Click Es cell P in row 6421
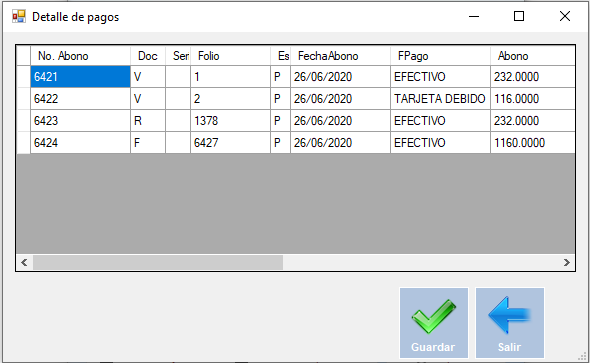Image resolution: width=590 pixels, height=363 pixels. tap(280, 77)
